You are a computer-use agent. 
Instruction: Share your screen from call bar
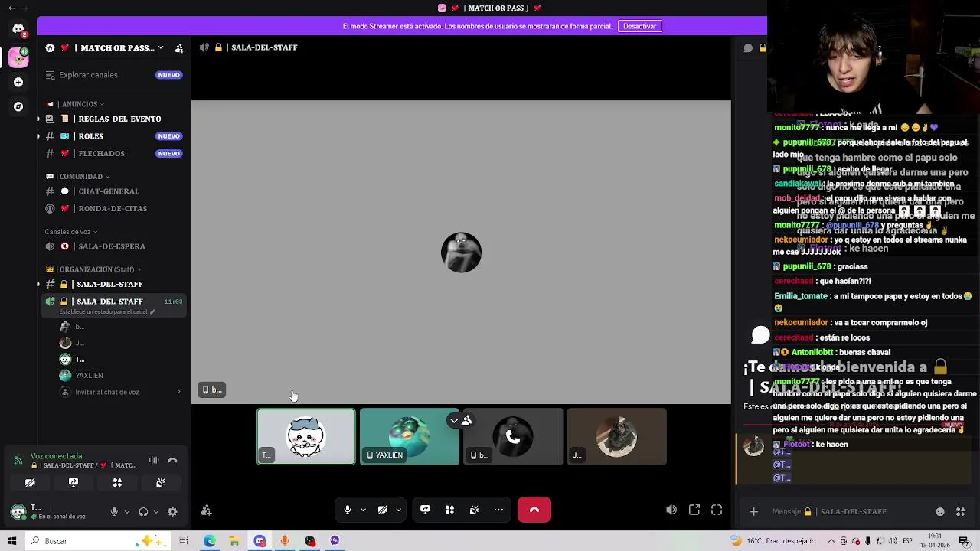(425, 510)
